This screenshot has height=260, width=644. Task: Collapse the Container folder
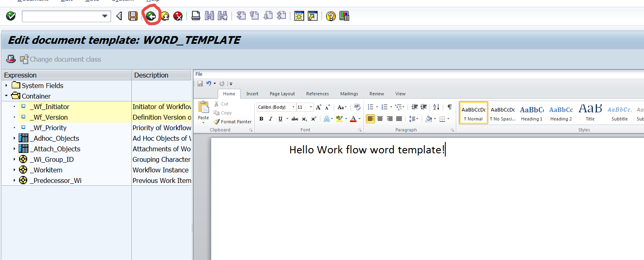(6, 96)
